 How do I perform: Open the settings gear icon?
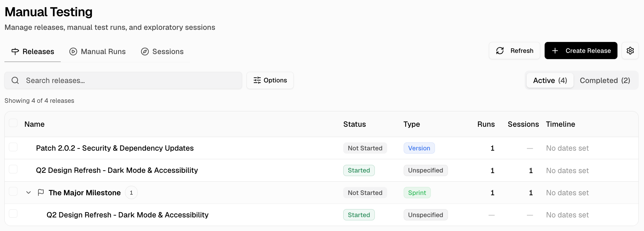point(630,51)
